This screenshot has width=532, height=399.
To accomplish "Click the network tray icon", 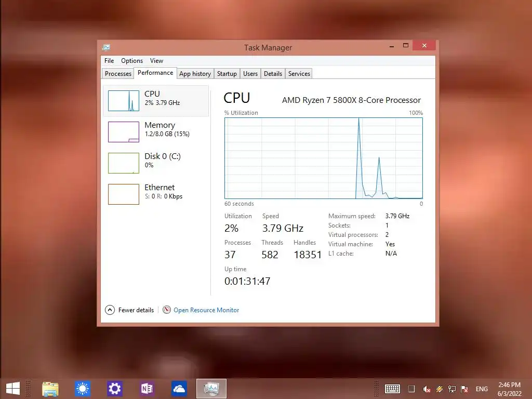I will [x=451, y=389].
